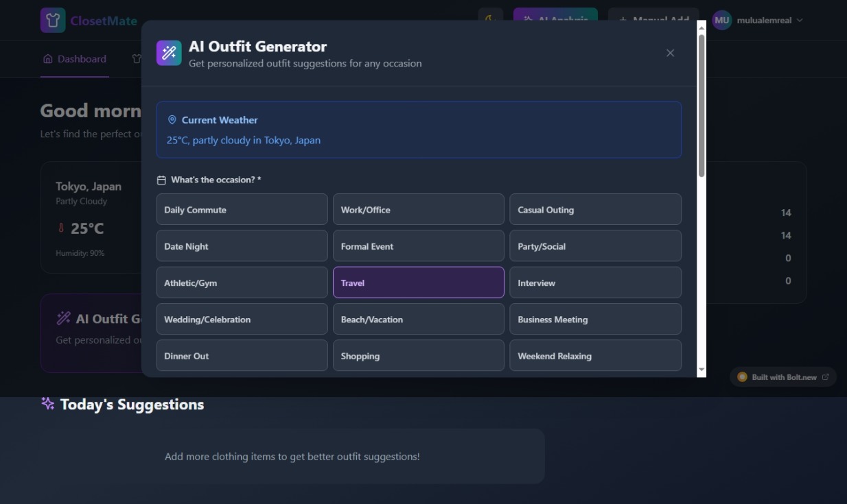Select the Interview occasion
Viewport: 847px width, 504px height.
(595, 283)
